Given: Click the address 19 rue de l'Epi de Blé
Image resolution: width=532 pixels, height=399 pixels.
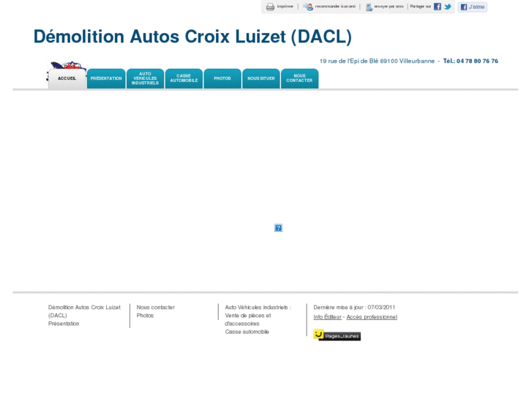Looking at the screenshot, I should (349, 61).
